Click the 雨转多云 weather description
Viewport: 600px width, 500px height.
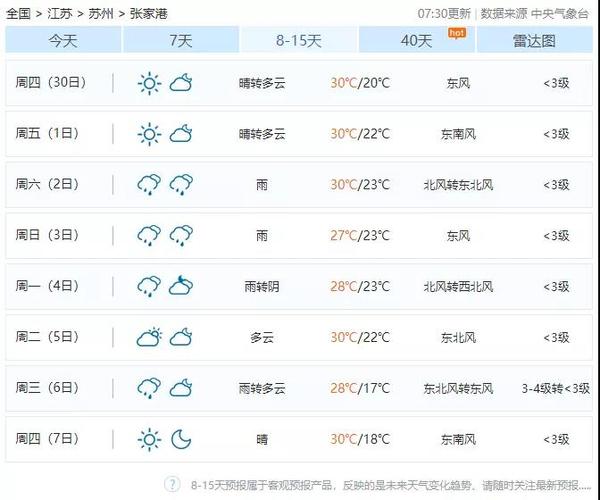(x=262, y=389)
